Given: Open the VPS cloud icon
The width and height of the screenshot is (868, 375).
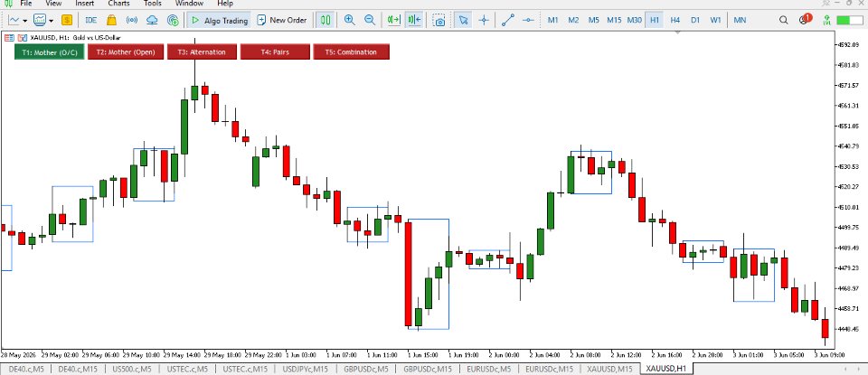Looking at the screenshot, I should click(x=152, y=21).
